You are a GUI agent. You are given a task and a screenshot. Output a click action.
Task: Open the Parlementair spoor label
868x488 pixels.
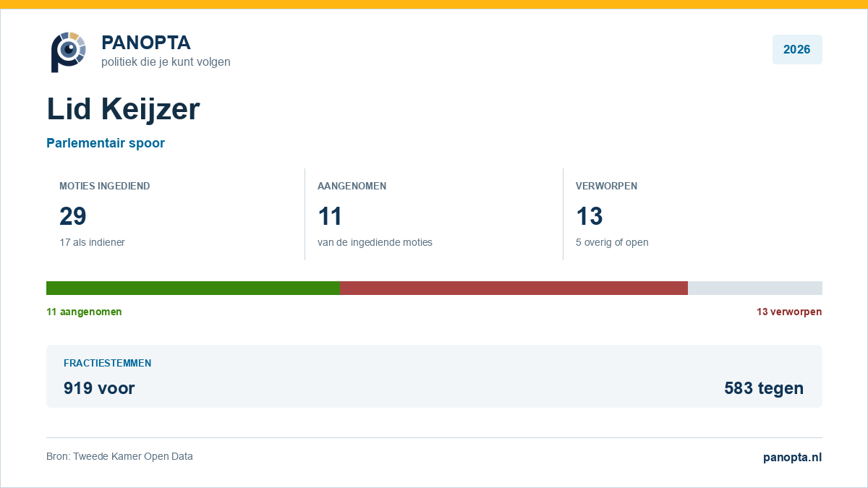pos(106,143)
